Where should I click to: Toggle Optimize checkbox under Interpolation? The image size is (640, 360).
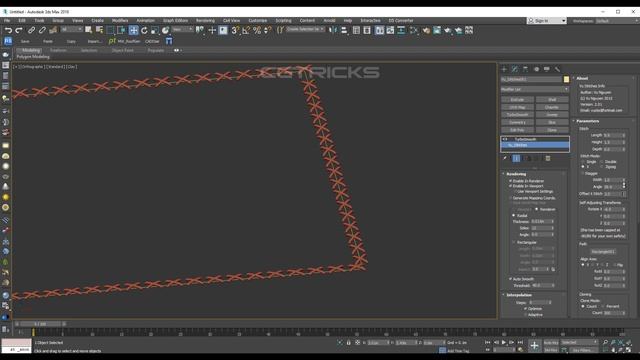click(525, 309)
